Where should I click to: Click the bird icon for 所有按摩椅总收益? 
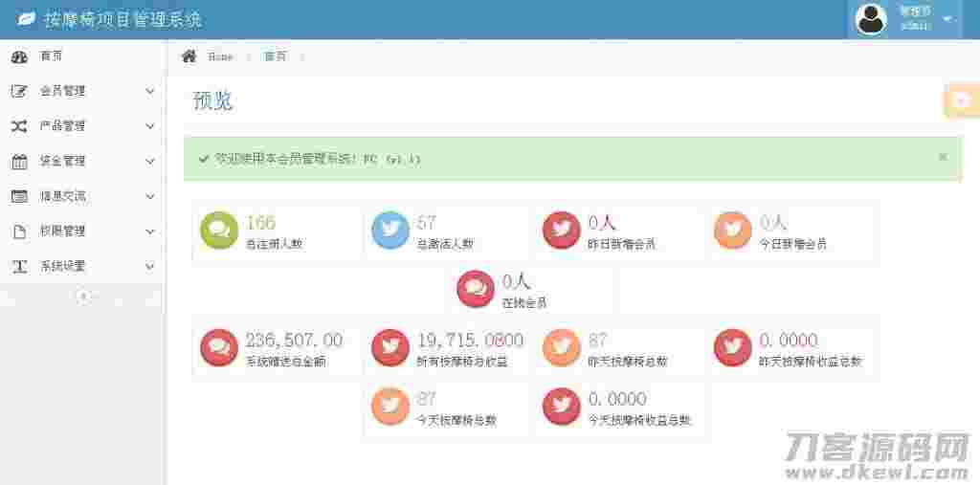[x=390, y=347]
